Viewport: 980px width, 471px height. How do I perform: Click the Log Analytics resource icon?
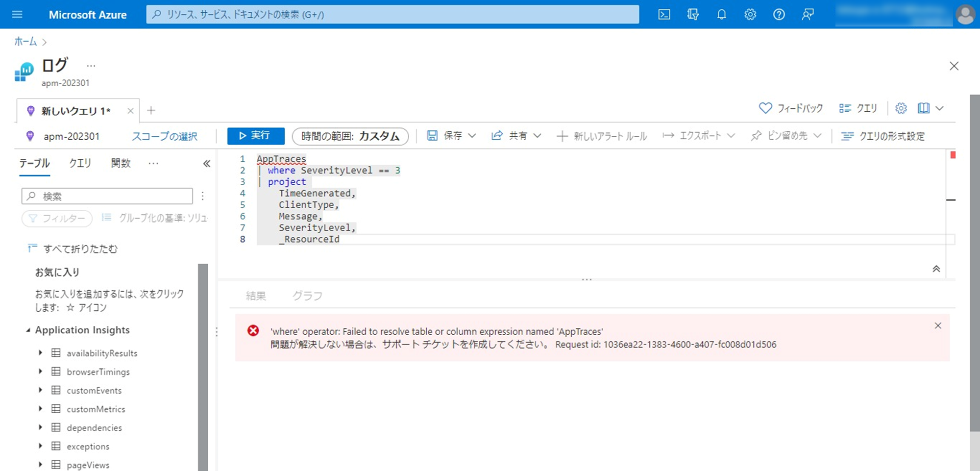click(x=24, y=72)
